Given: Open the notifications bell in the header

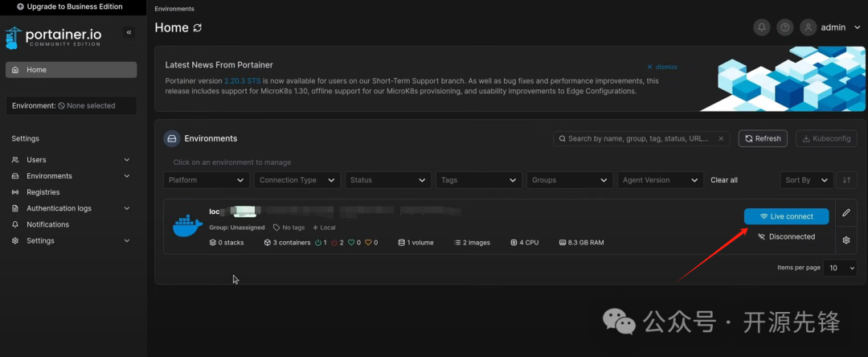Looking at the screenshot, I should [x=762, y=27].
